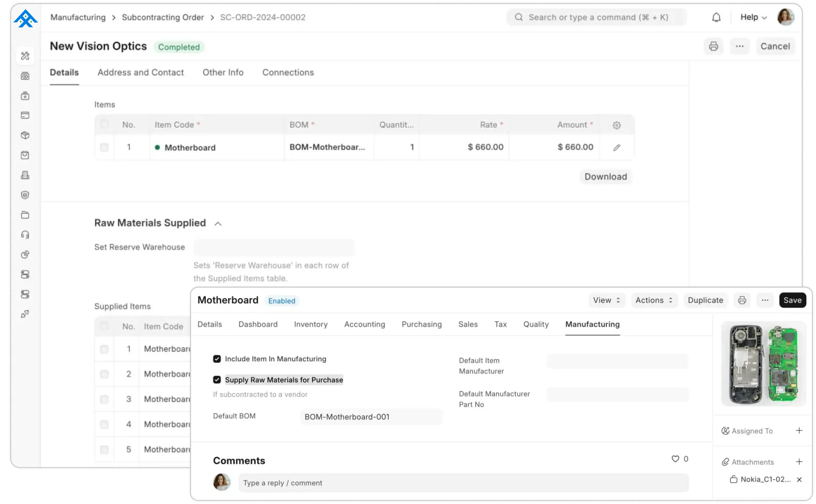Screen dimensions: 816x504
Task: Toggle Supply Raw Materials for Purchase
Action: tap(217, 380)
